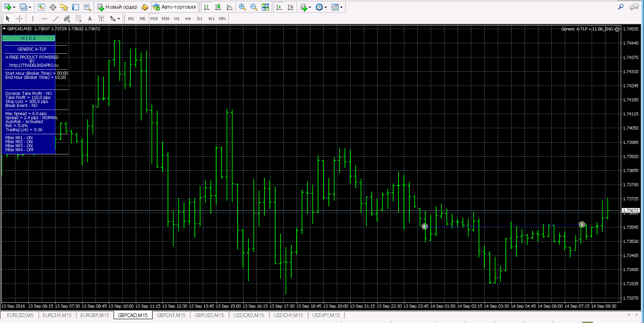Select the Crosshair tool
This screenshot has width=644, height=323.
click(19, 18)
